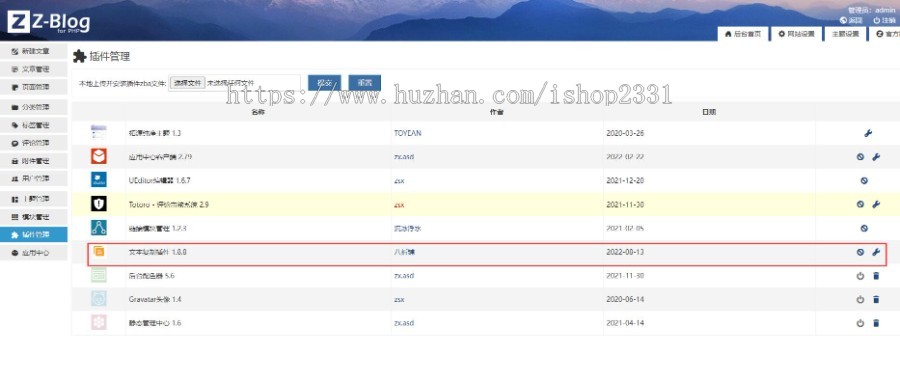
Task: Enable the 静态管理中心 1.6 plugin
Action: tap(860, 323)
